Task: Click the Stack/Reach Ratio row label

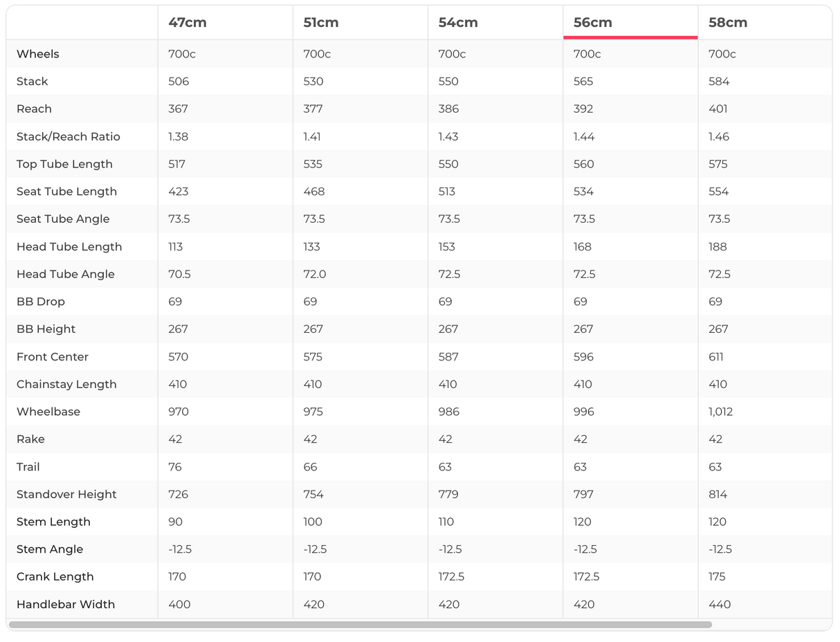Action: (69, 136)
